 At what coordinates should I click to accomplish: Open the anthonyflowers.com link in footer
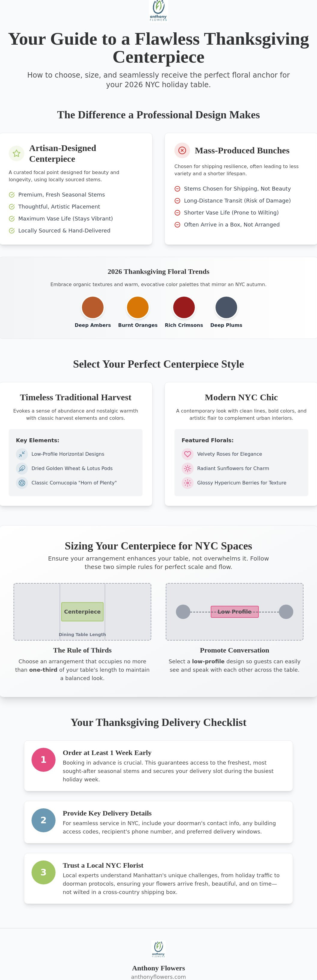coord(158,977)
